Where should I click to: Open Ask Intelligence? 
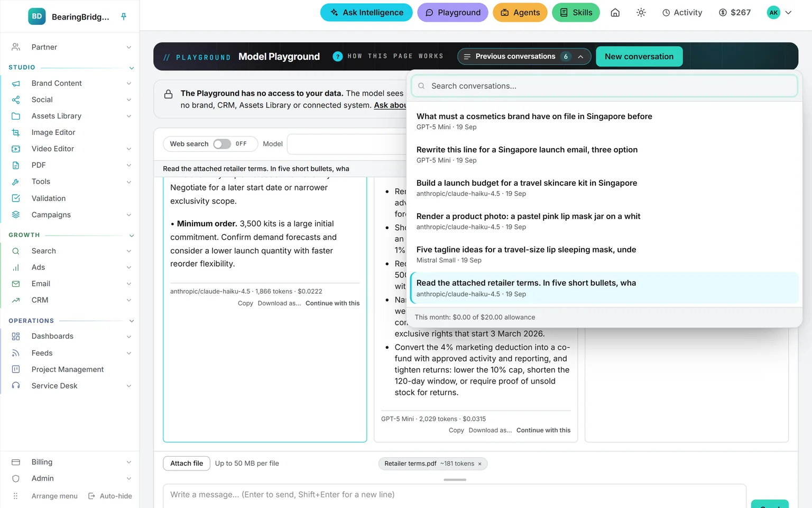[366, 13]
